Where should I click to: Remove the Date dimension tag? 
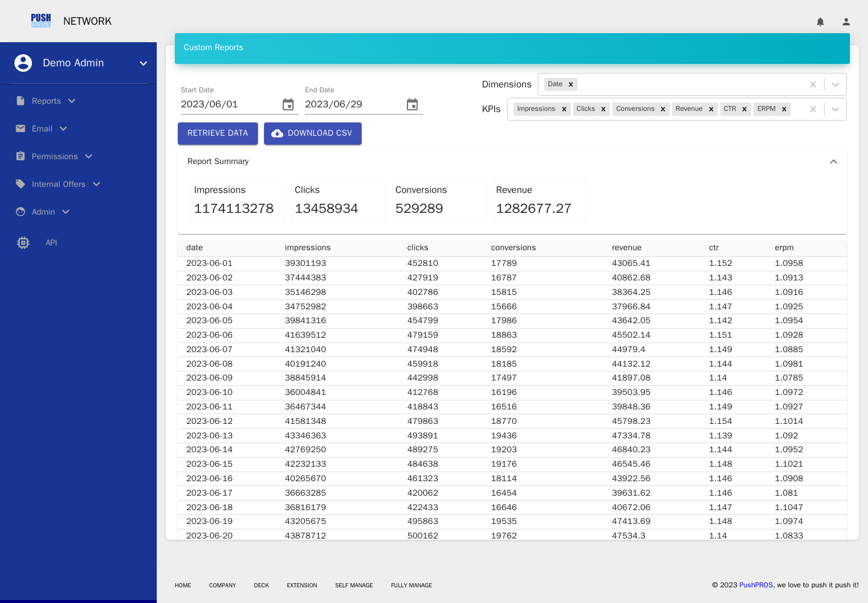pyautogui.click(x=571, y=84)
